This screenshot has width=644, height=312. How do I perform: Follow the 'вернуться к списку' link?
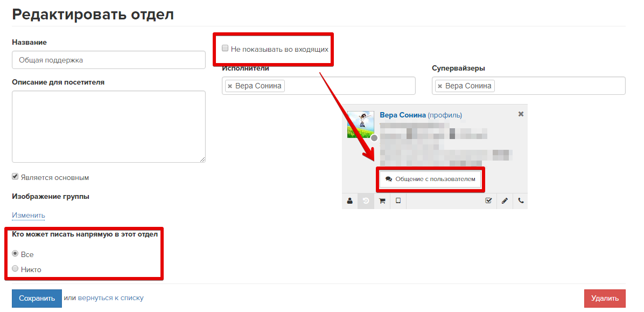110,298
